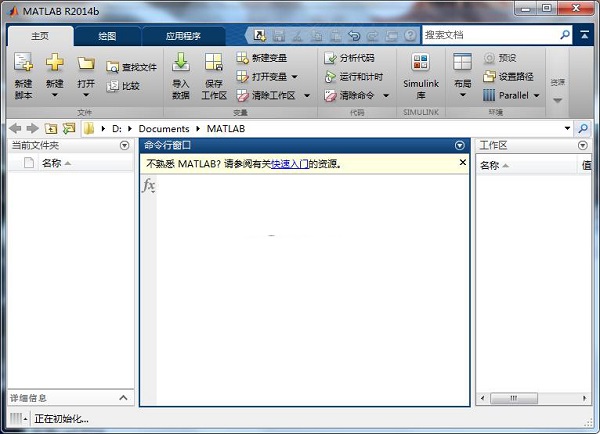
Task: Click the Parallel button
Action: (505, 95)
